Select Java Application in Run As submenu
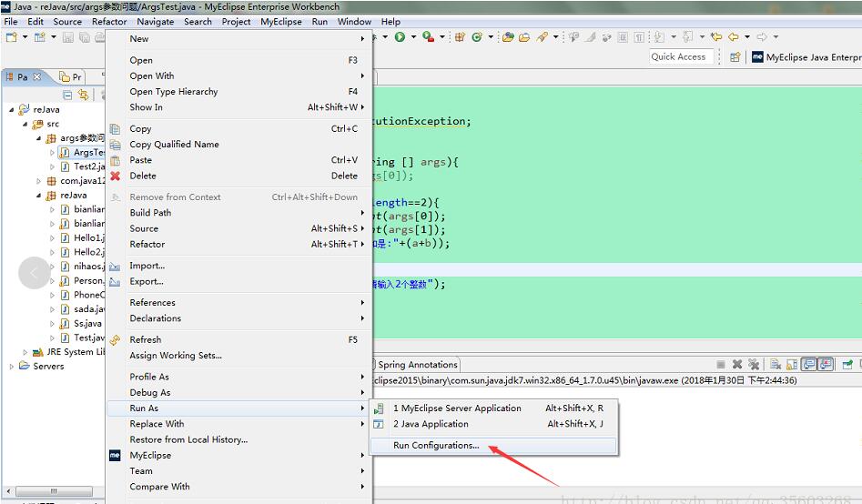 431,424
